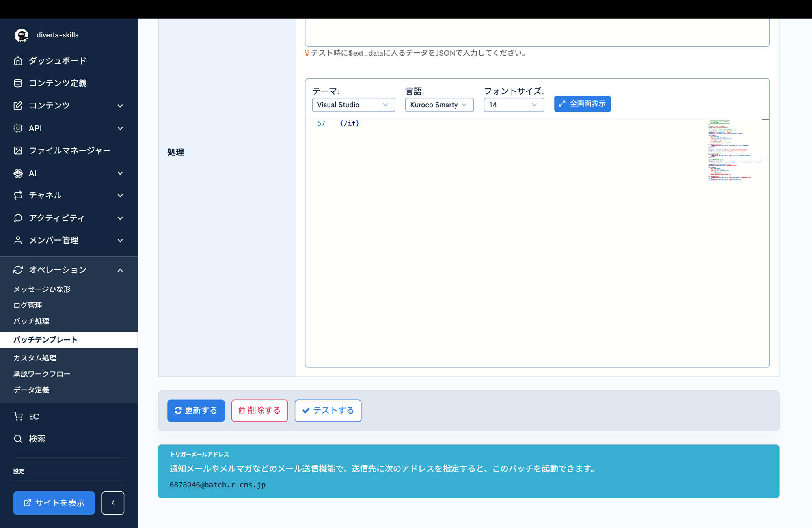Click the サイトを表示 button
This screenshot has width=812, height=528.
pos(54,503)
